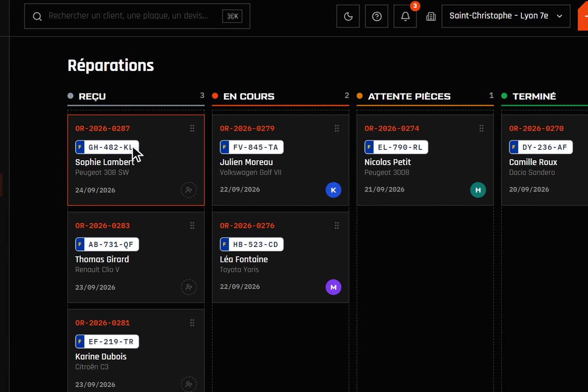The width and height of the screenshot is (588, 392).
Task: Click vehicle text Peugeot 3008
Action: 387,172
